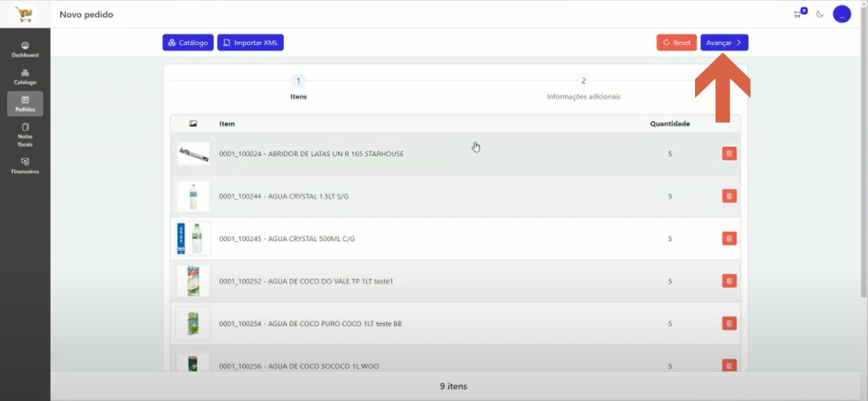868x401 pixels.
Task: Open the cart icon with badge
Action: (799, 13)
